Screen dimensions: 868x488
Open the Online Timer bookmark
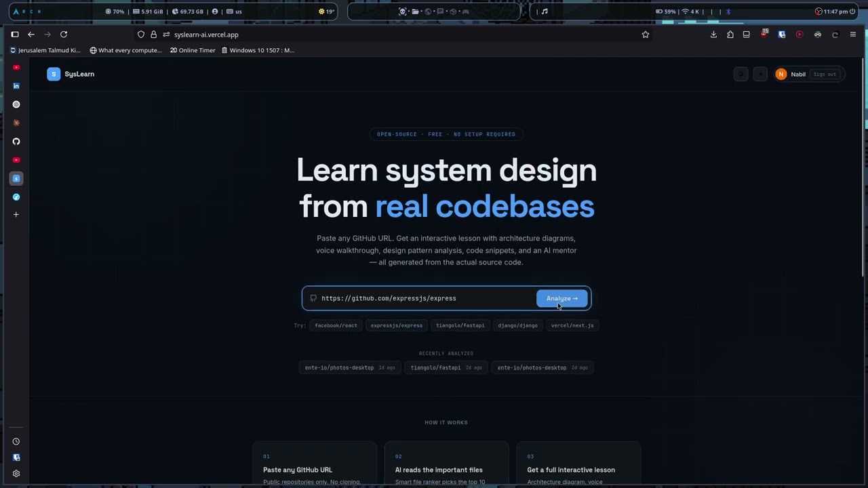pyautogui.click(x=193, y=50)
